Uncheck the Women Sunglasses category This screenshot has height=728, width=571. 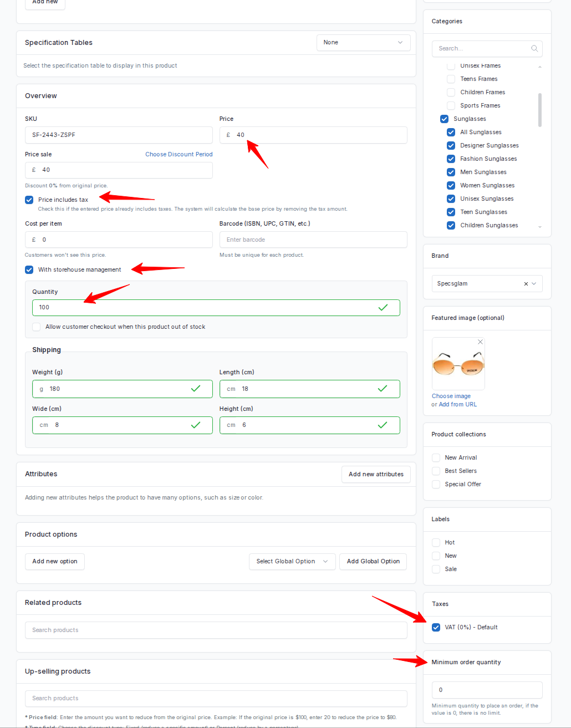point(451,186)
